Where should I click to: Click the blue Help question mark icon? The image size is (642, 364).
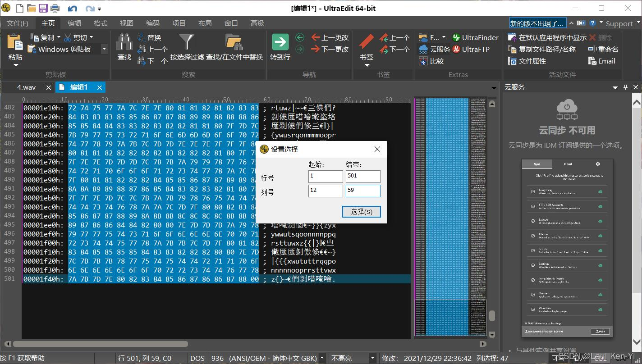pyautogui.click(x=592, y=23)
